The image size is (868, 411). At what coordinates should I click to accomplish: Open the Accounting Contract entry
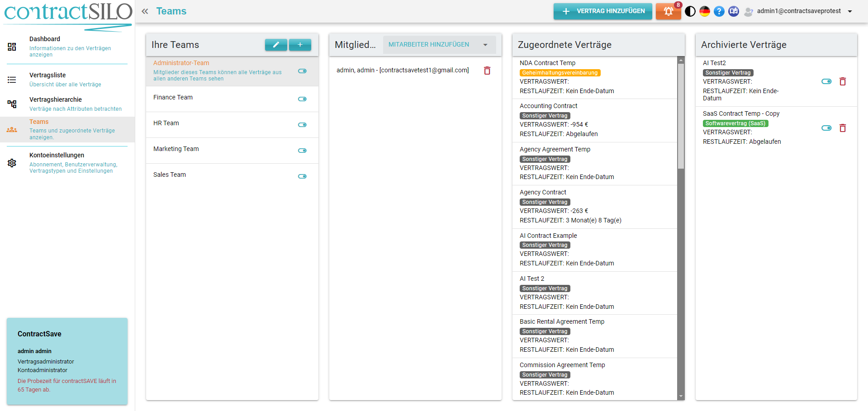595,120
